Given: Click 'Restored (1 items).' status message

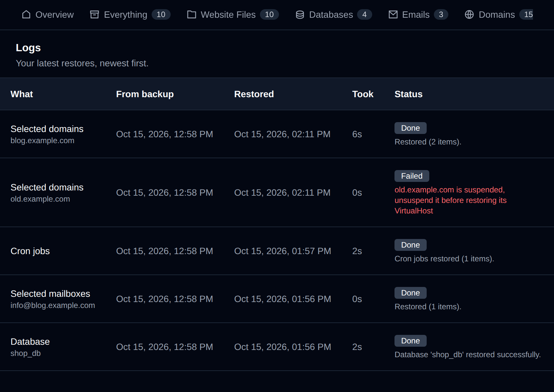Looking at the screenshot, I should [x=428, y=307].
